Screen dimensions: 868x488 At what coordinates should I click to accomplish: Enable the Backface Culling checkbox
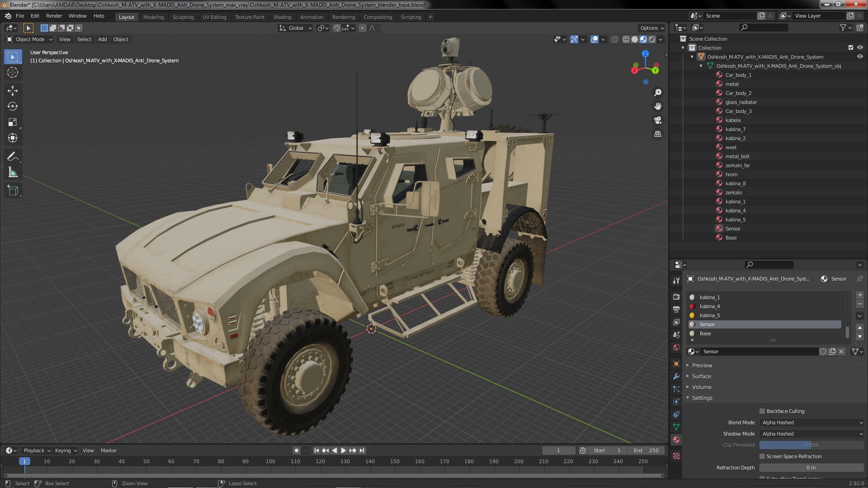[762, 411]
